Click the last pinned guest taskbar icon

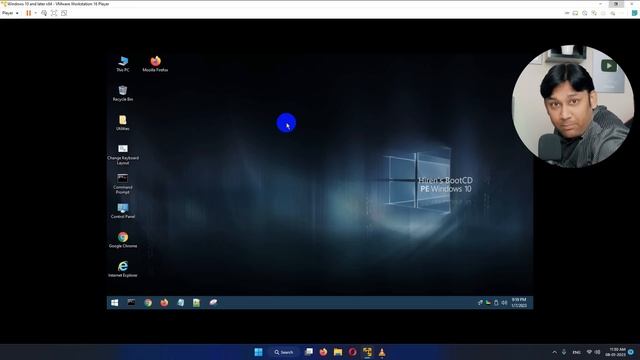tap(213, 302)
